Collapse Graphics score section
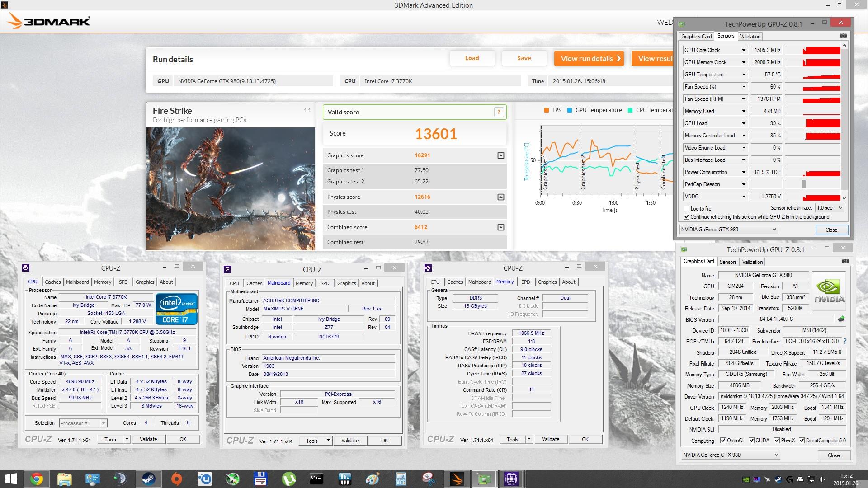 [500, 155]
